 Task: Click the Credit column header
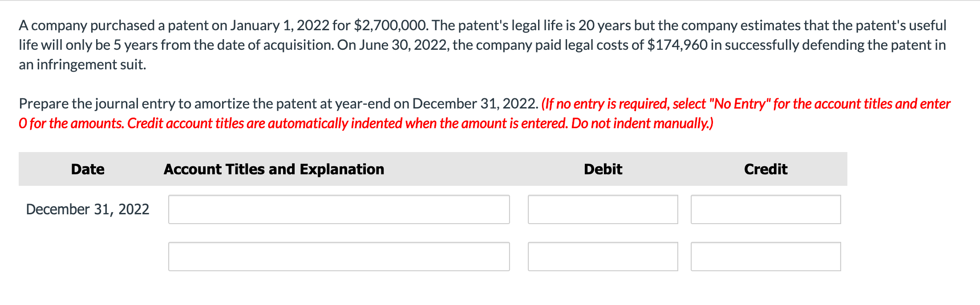765,169
